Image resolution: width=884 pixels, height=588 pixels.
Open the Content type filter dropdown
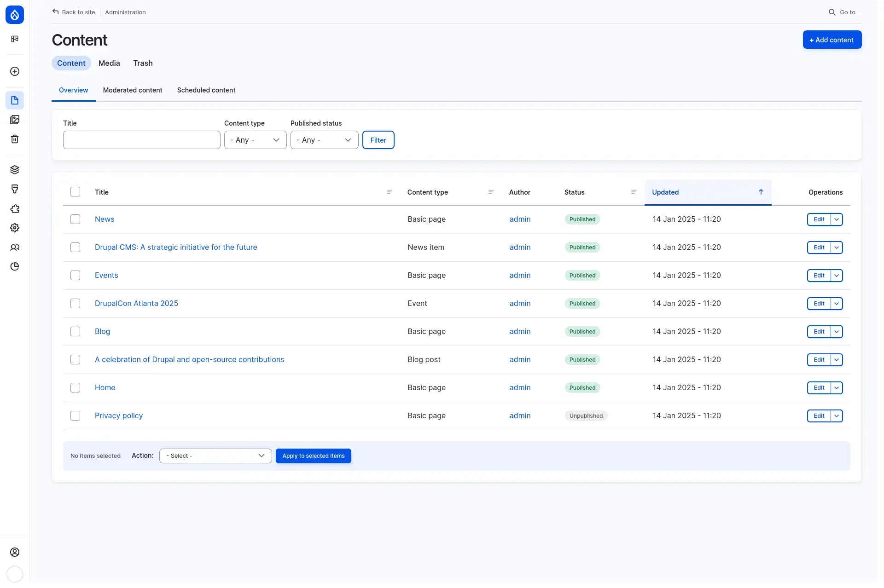(255, 140)
